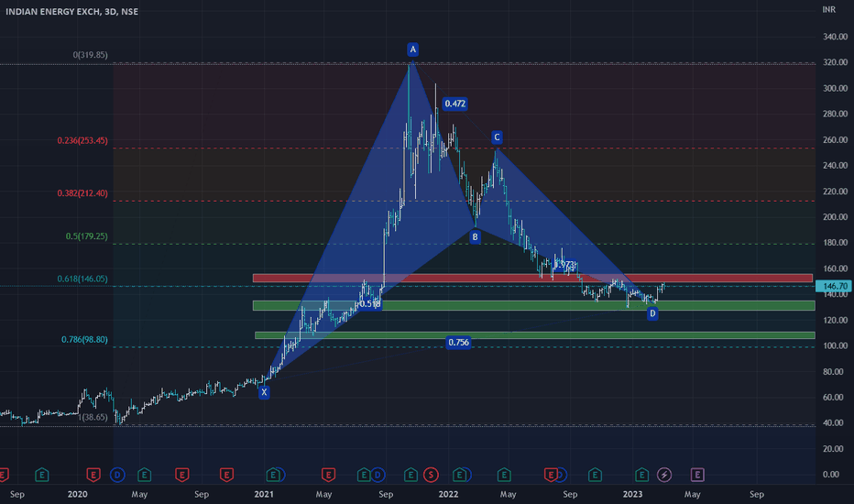Image resolution: width=854 pixels, height=504 pixels.
Task: Select pattern point X label
Action: coord(264,392)
